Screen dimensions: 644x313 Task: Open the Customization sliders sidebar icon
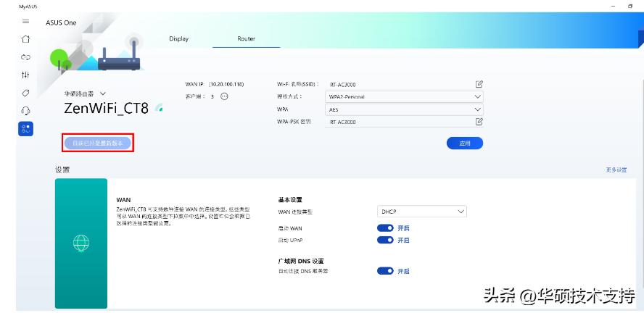coord(25,75)
